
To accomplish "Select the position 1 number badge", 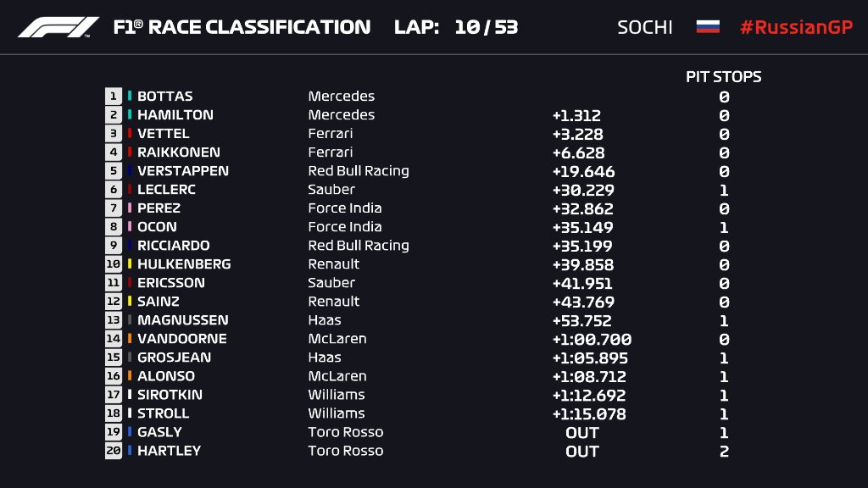I will (x=114, y=97).
